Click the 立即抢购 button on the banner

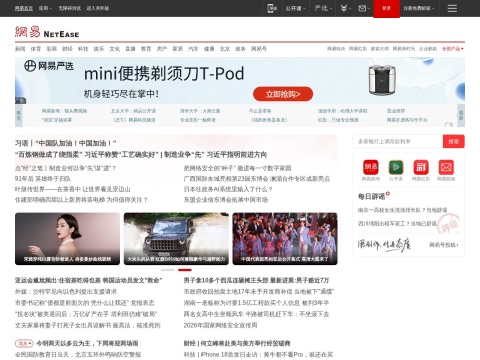283,94
